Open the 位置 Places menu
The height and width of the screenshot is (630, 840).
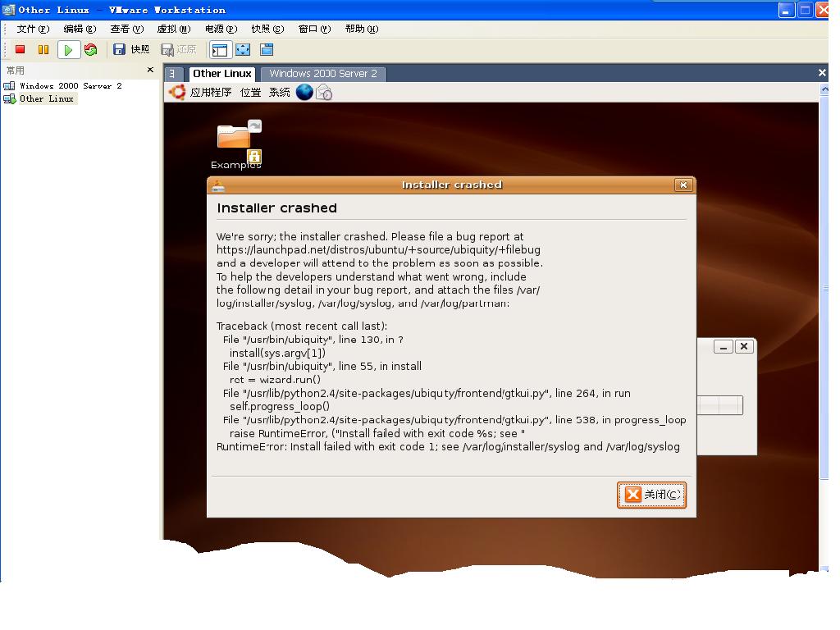(x=250, y=92)
